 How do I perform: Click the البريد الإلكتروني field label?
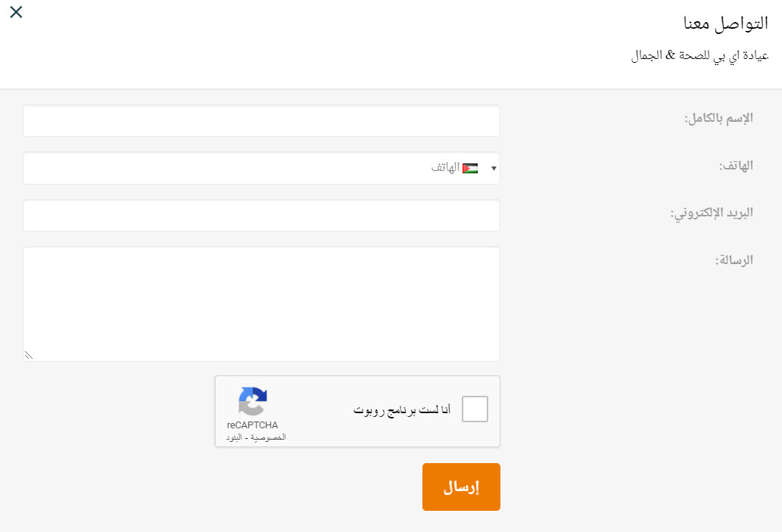tap(712, 213)
